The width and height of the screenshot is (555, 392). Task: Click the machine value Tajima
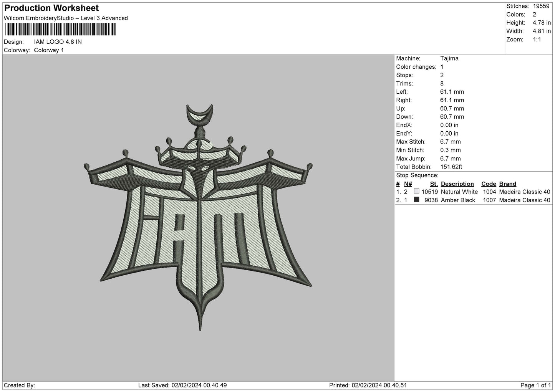point(449,58)
